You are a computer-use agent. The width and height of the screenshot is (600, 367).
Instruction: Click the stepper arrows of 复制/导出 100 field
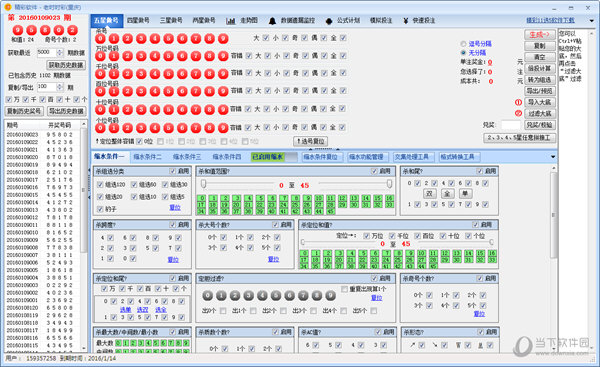click(x=60, y=87)
